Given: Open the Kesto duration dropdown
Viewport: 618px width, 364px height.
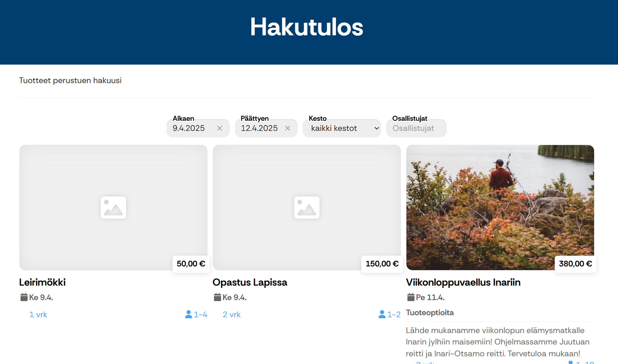Looking at the screenshot, I should click(342, 128).
